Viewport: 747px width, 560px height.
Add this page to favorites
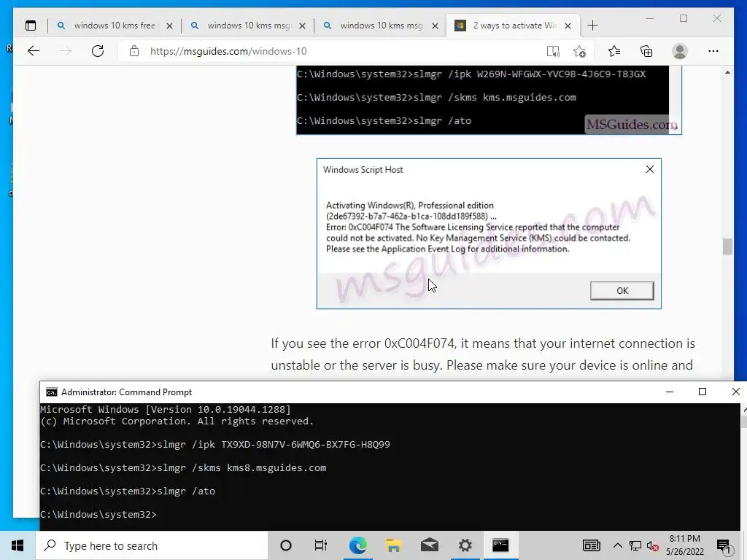click(579, 51)
